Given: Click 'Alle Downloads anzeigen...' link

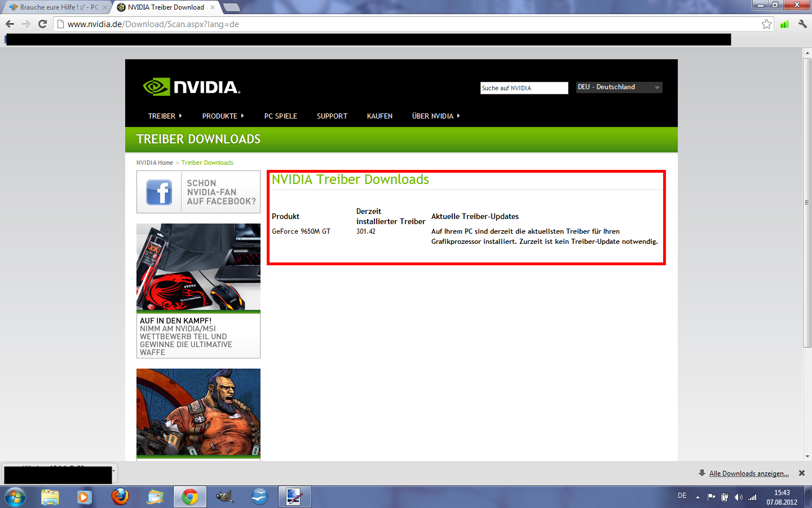Looking at the screenshot, I should (749, 473).
